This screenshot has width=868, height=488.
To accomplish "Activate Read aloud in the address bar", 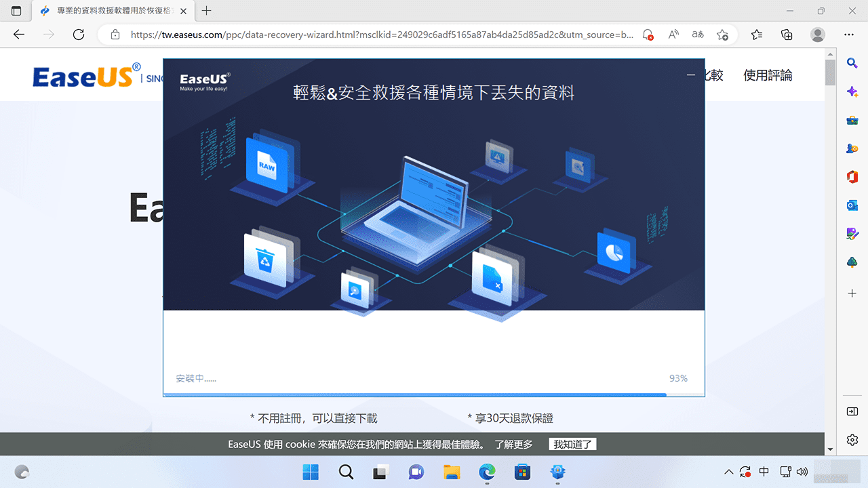I will 673,34.
